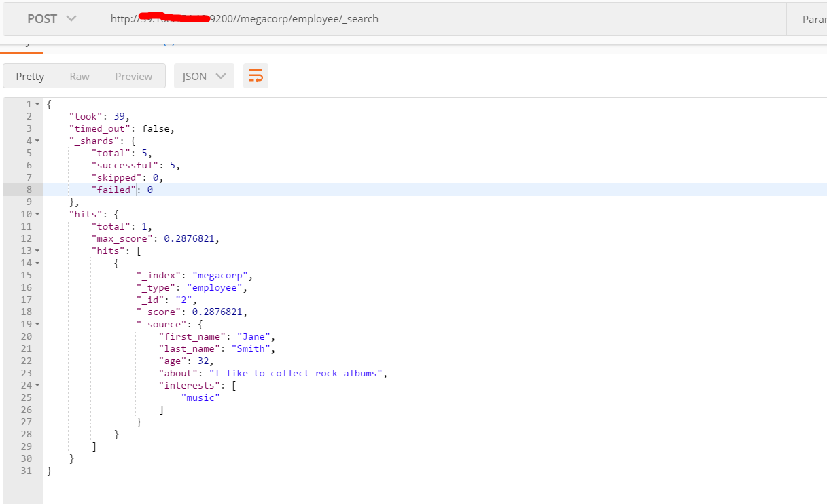The height and width of the screenshot is (504, 827).
Task: Fold the inner "hits" array on line 13
Action: (x=37, y=251)
